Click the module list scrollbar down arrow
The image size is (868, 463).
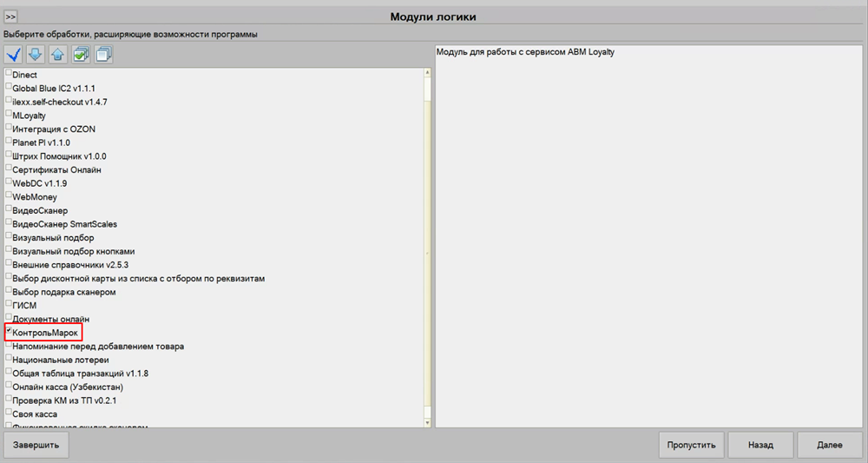[427, 422]
